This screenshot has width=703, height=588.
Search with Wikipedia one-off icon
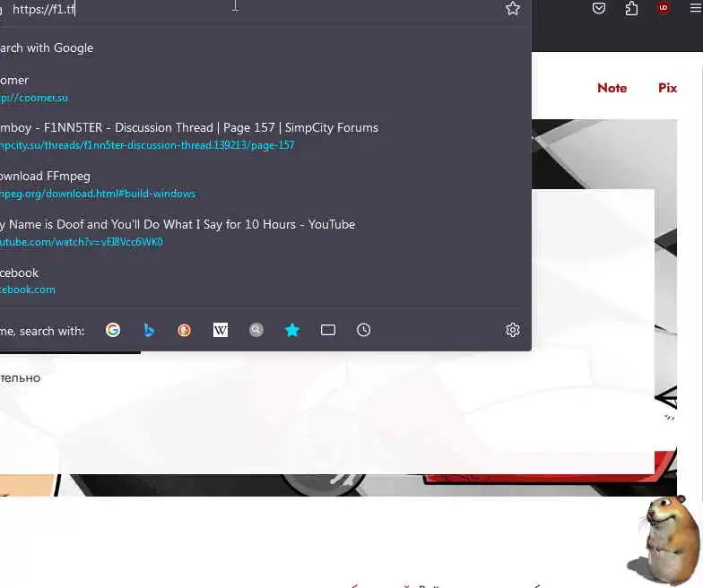(221, 330)
